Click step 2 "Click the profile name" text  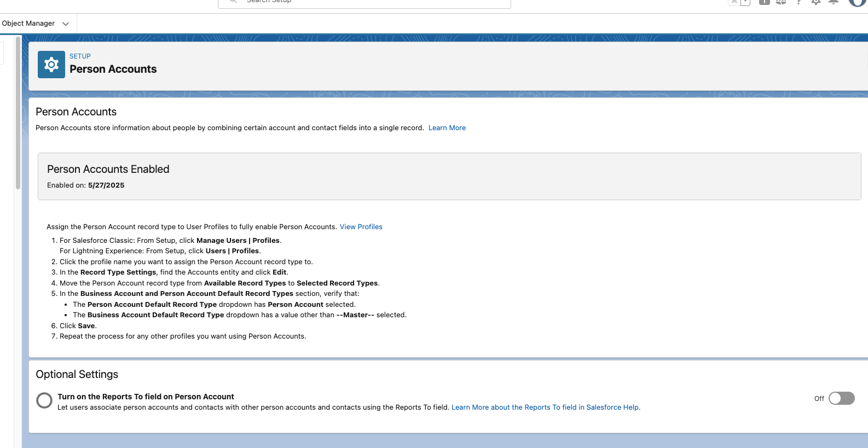point(186,262)
